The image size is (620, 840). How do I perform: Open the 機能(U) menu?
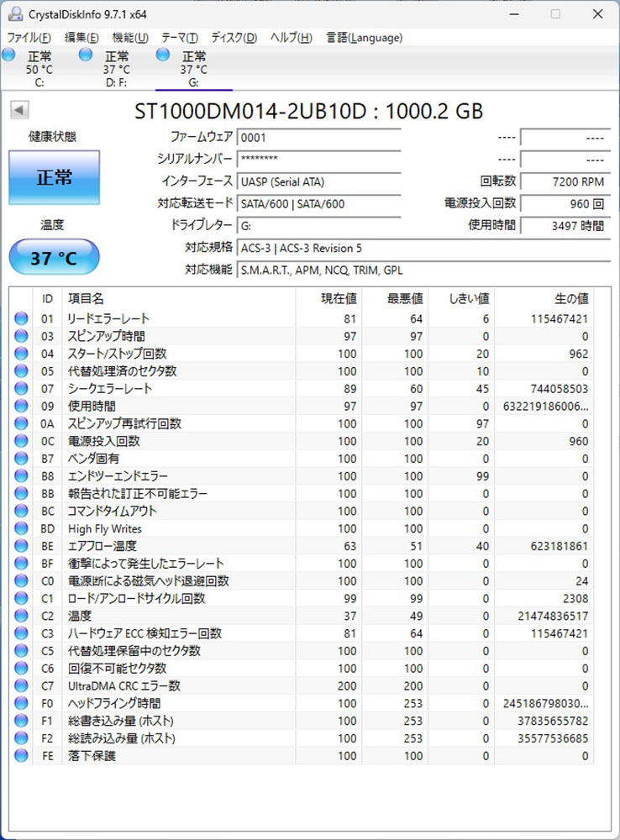coord(130,38)
